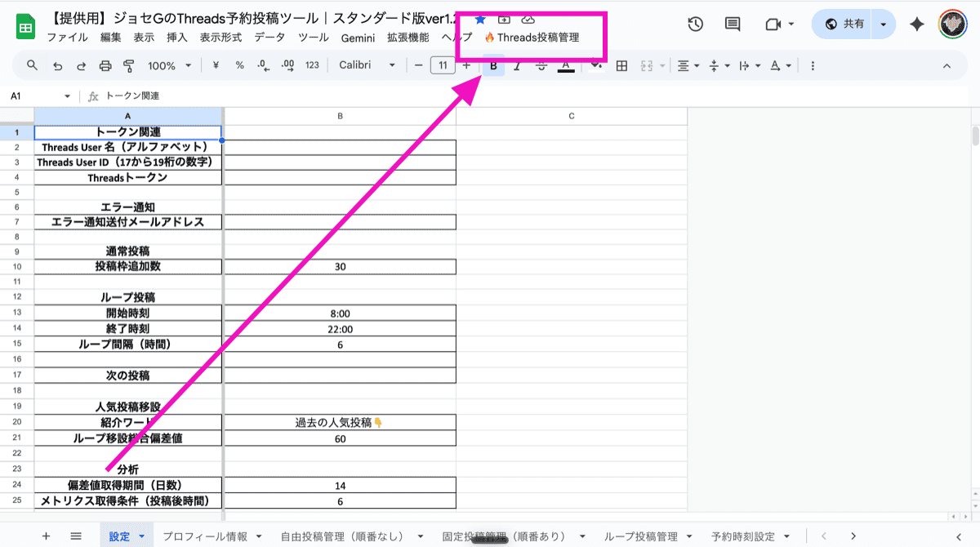The height and width of the screenshot is (547, 980).
Task: Open the 拡張機能 menu
Action: [x=408, y=38]
